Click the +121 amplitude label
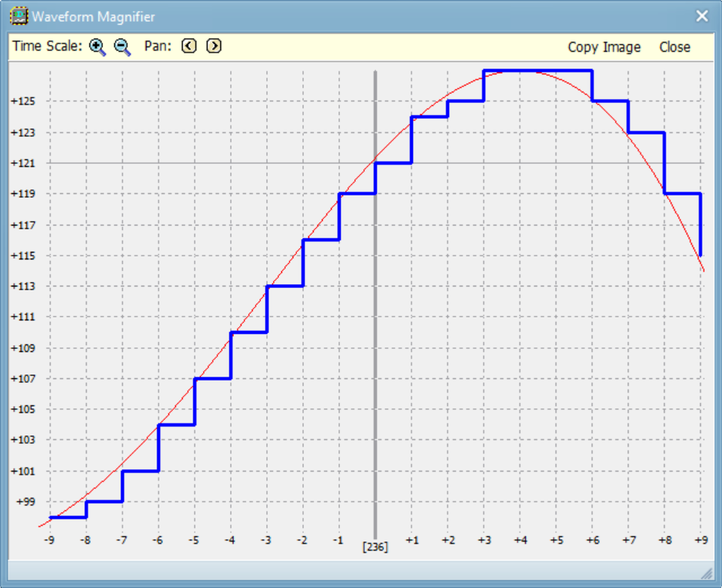 (23, 163)
